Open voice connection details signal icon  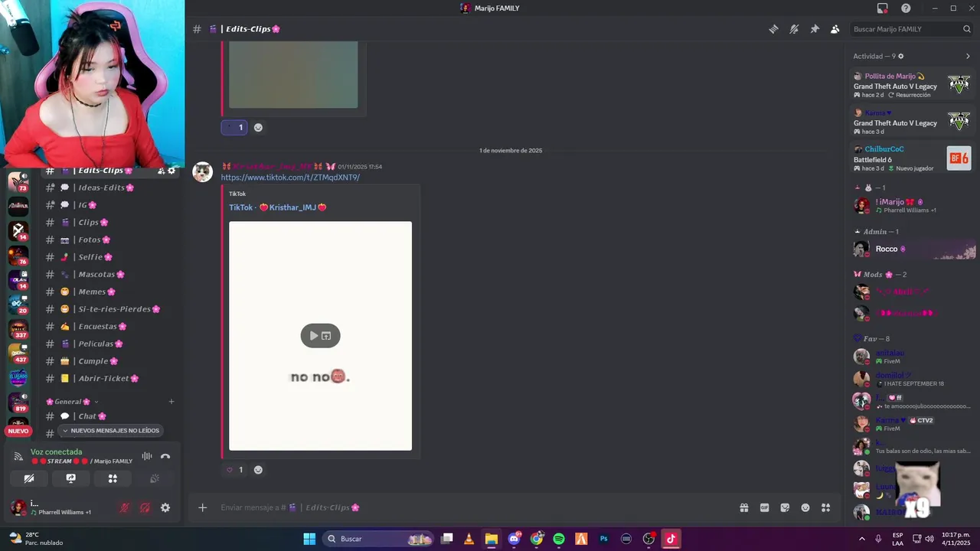click(x=18, y=456)
